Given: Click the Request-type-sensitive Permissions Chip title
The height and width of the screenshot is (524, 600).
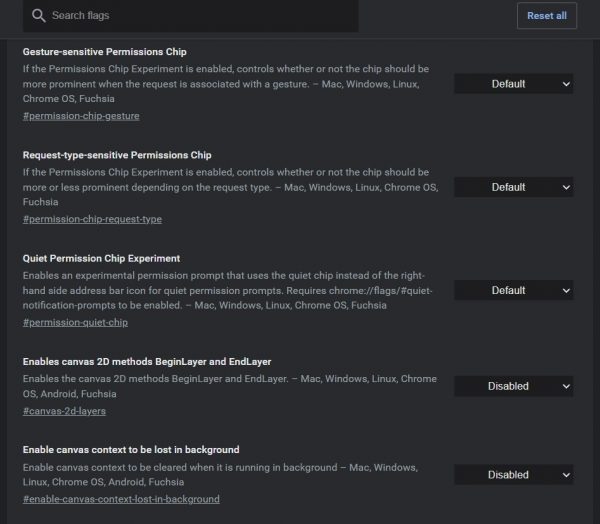Looking at the screenshot, I should pos(117,155).
